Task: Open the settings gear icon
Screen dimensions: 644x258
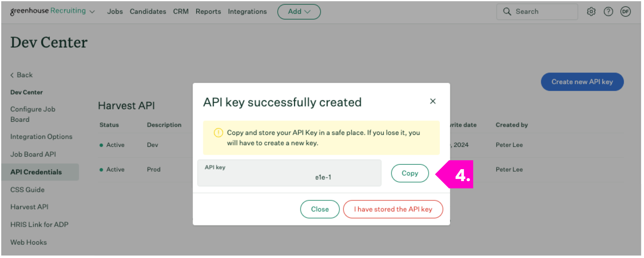Action: (x=591, y=12)
